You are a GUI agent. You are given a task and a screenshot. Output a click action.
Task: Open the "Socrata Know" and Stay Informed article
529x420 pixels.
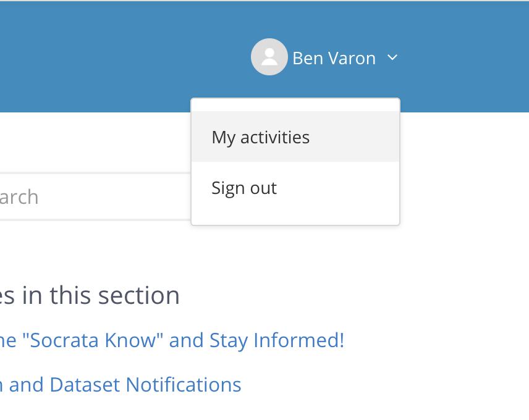coord(172,340)
